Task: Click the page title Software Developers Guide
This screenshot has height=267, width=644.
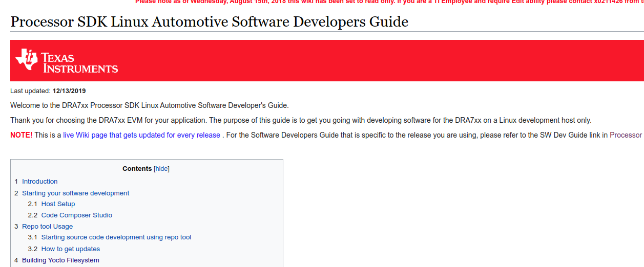Action: (209, 23)
